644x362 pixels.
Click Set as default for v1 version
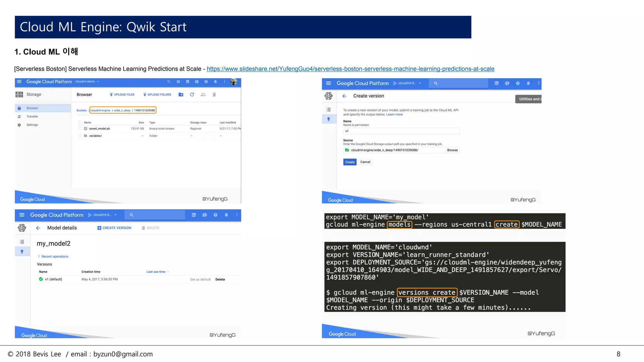pyautogui.click(x=200, y=280)
